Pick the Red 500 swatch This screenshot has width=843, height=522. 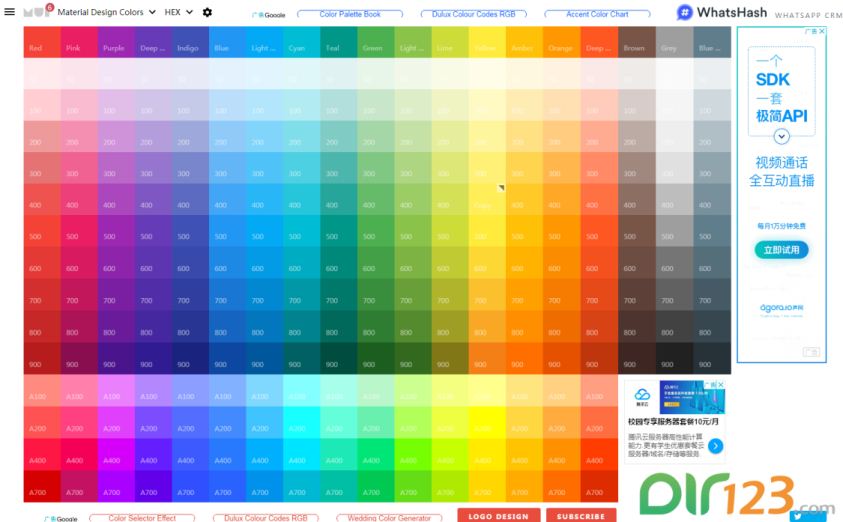(x=42, y=231)
